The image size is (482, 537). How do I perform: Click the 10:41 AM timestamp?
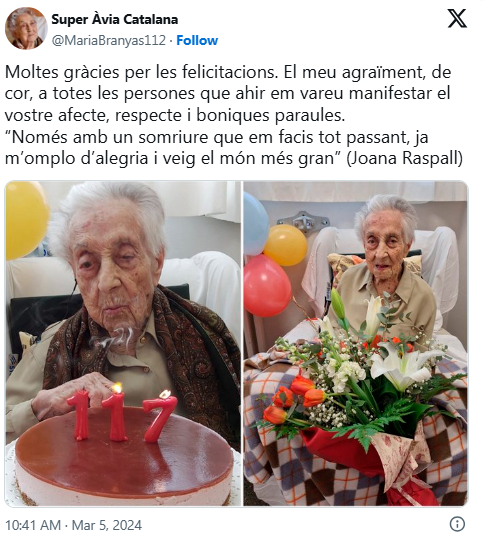(x=33, y=525)
